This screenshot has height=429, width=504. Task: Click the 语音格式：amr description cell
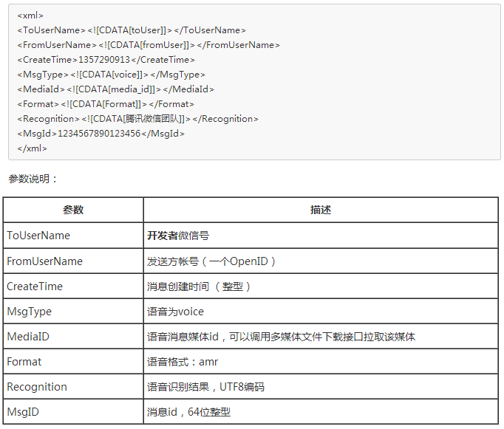[x=183, y=362]
